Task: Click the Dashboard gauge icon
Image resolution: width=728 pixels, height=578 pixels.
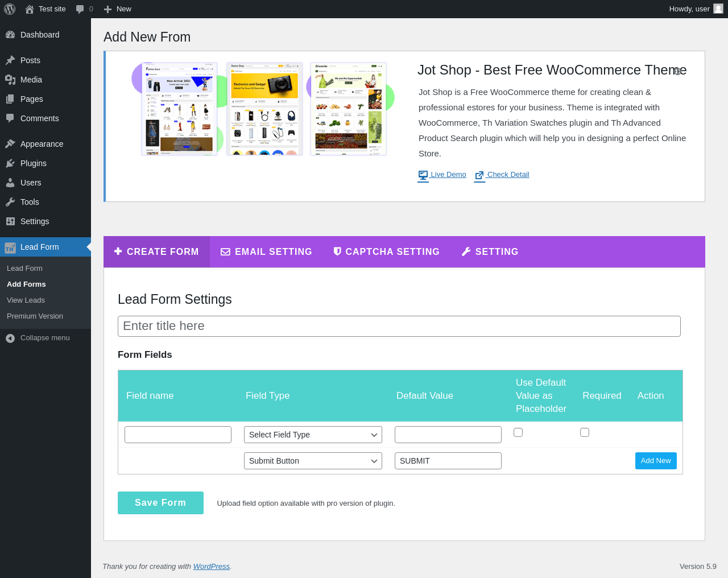Action: click(x=10, y=35)
